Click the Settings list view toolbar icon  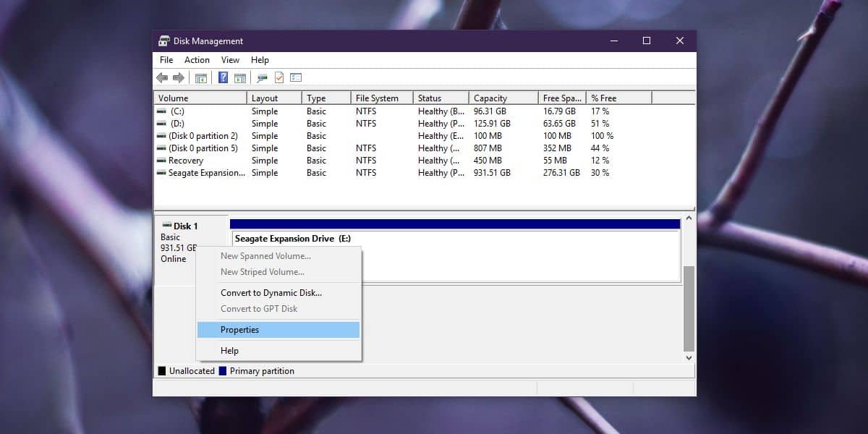(296, 78)
